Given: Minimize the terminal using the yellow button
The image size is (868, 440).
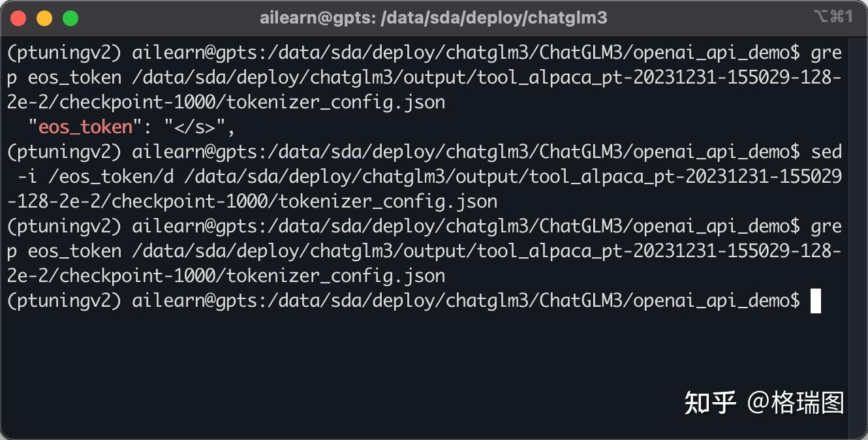Looking at the screenshot, I should (44, 18).
